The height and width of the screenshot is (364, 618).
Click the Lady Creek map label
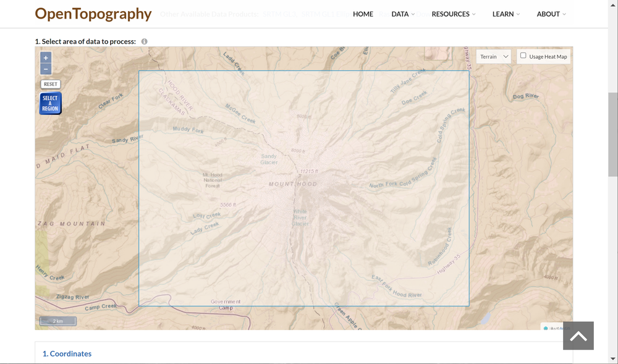click(x=205, y=229)
